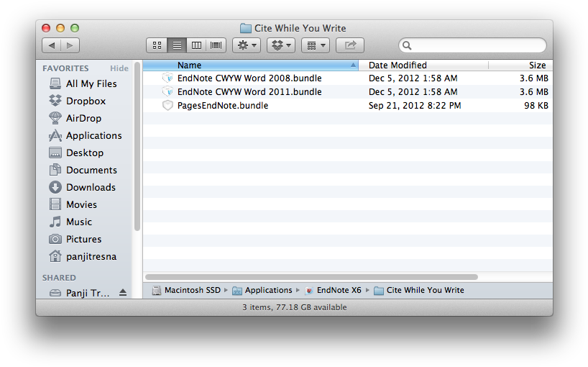This screenshot has height=367, width=588.
Task: Click the Movies filmstrip icon
Action: pos(55,204)
